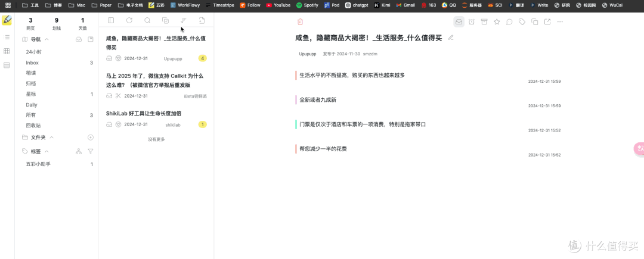Click author Upupupp under article title
644x259 pixels.
tap(308, 54)
